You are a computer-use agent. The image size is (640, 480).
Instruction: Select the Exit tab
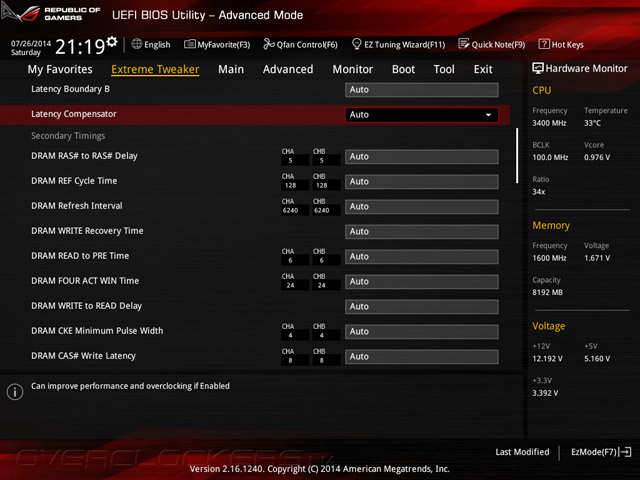pos(483,69)
